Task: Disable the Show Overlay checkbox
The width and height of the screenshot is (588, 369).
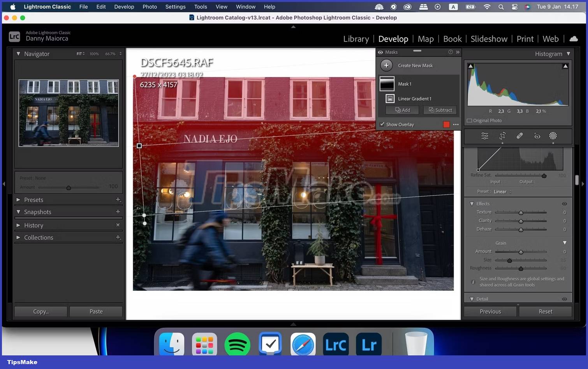Action: (382, 124)
